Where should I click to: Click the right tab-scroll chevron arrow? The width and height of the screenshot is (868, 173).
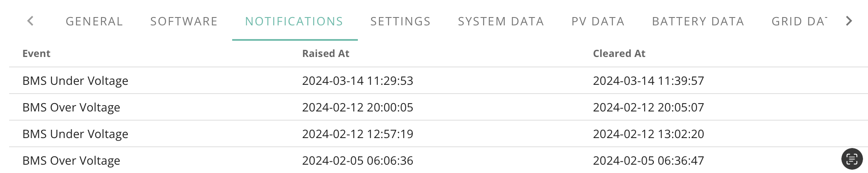[x=849, y=21]
